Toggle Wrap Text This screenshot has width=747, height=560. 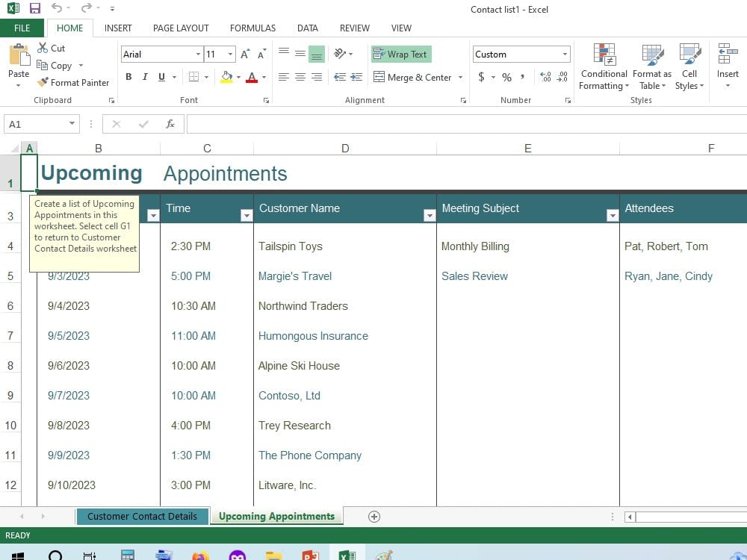(401, 55)
